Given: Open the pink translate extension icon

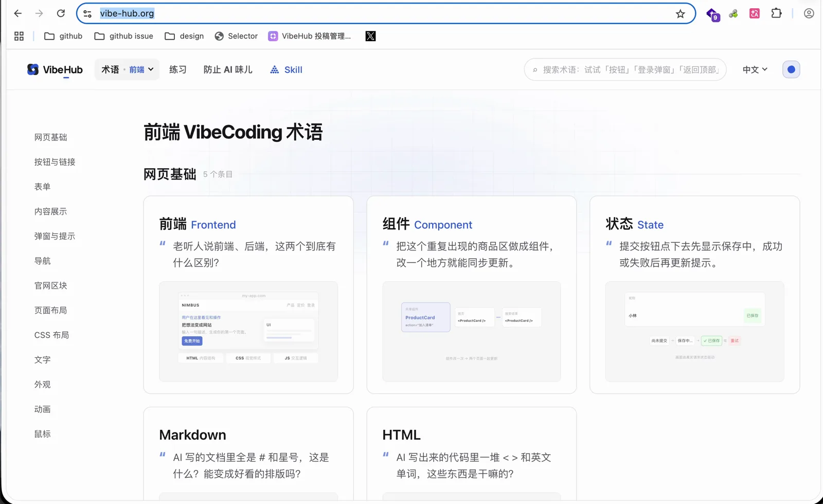Looking at the screenshot, I should [755, 13].
